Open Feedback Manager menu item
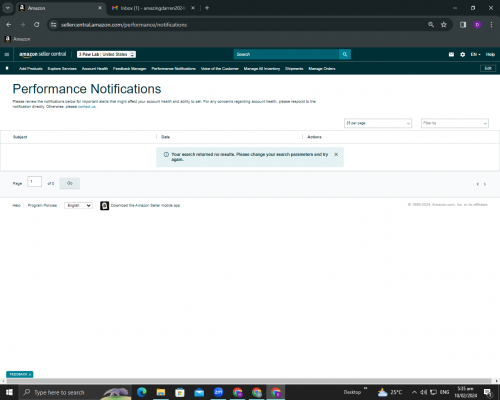 130,69
